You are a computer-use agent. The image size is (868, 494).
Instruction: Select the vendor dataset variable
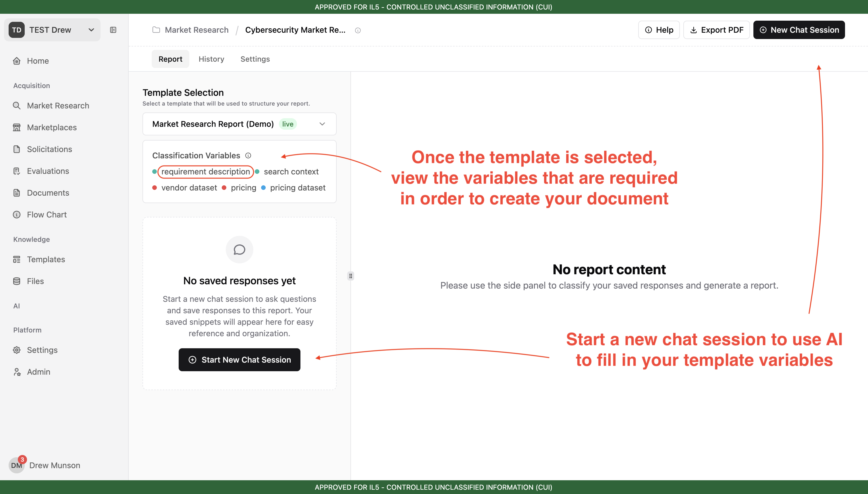[189, 188]
